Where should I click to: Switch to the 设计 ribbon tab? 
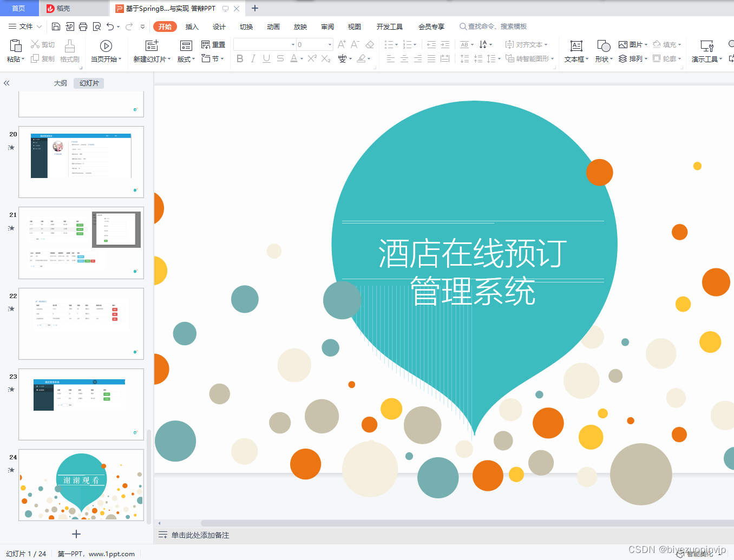219,26
